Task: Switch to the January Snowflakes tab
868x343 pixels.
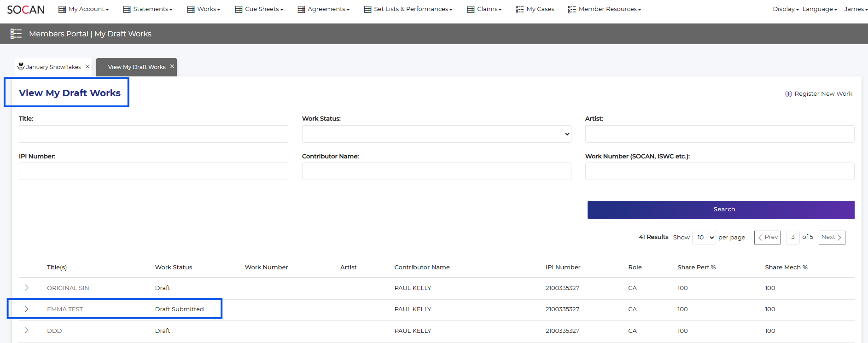Action: [x=53, y=67]
